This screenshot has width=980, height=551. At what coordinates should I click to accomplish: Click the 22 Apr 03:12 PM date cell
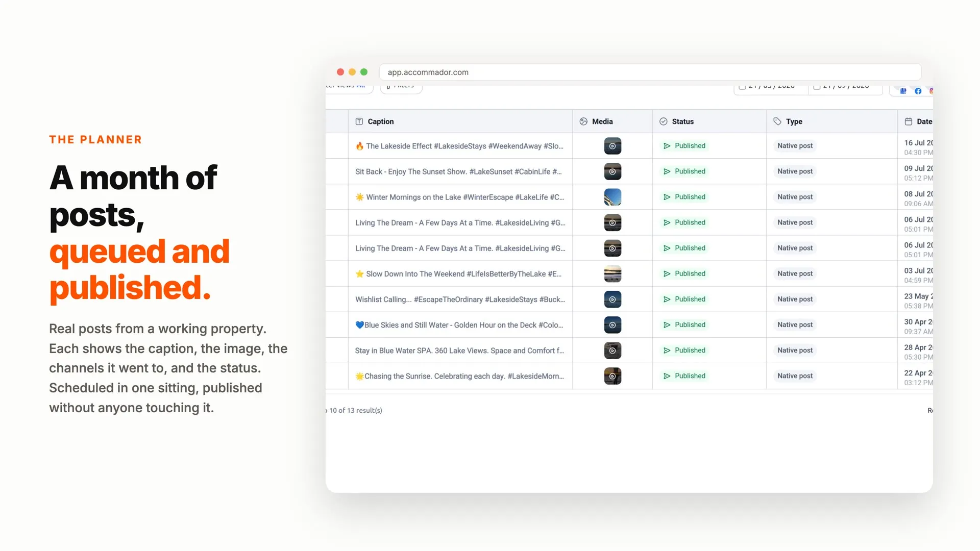pos(918,378)
